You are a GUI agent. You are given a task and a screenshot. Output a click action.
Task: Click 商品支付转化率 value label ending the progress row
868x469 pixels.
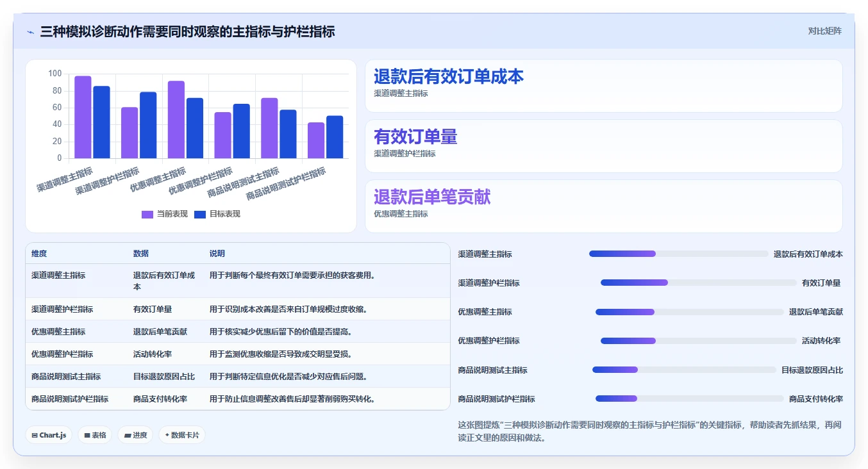815,399
